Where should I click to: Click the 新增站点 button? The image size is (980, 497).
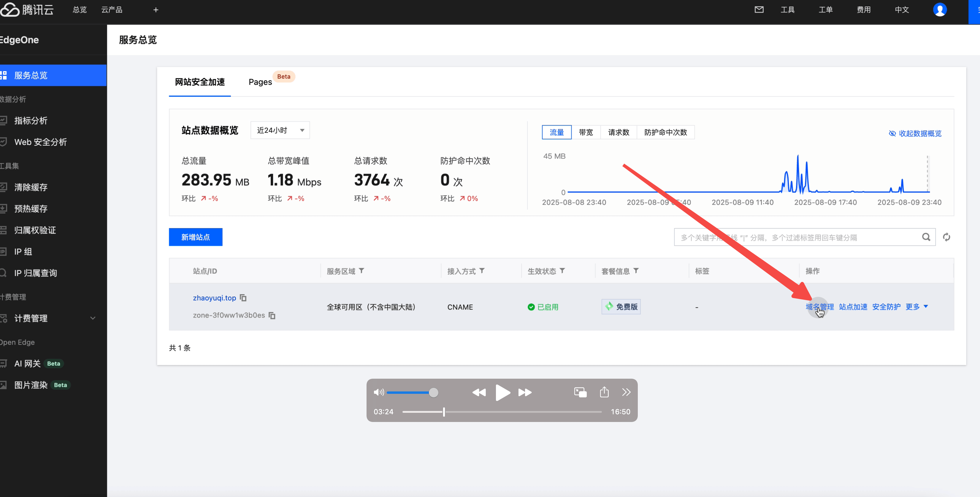(x=196, y=237)
